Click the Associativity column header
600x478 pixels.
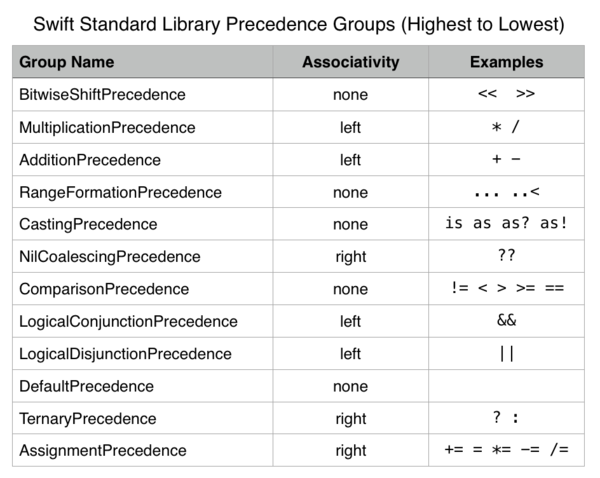351,62
